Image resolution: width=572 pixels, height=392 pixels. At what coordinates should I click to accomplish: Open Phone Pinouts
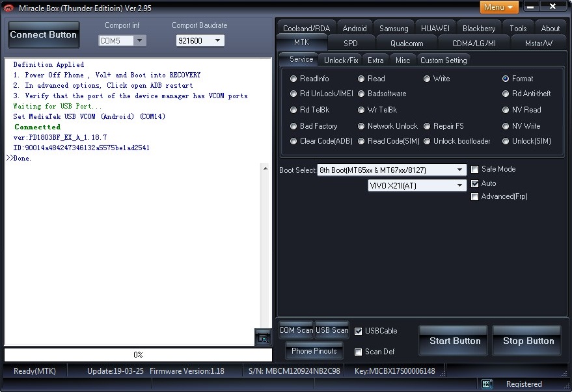pyautogui.click(x=314, y=351)
